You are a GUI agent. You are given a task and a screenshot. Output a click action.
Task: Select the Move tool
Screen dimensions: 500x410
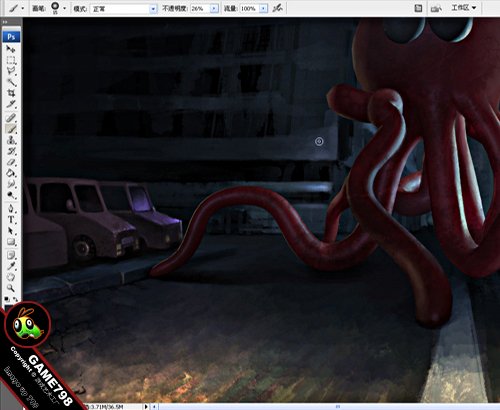click(11, 49)
